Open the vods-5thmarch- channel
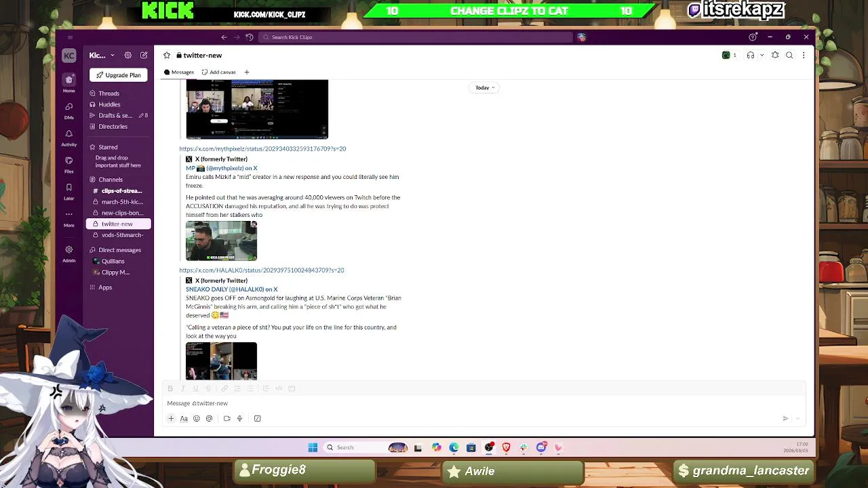Image resolution: width=868 pixels, height=488 pixels. click(x=118, y=235)
